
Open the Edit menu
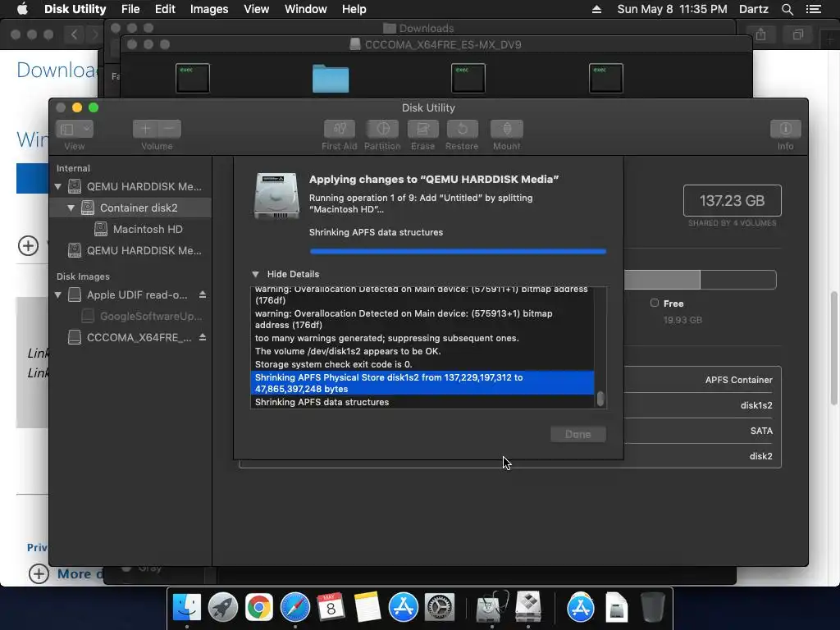165,9
